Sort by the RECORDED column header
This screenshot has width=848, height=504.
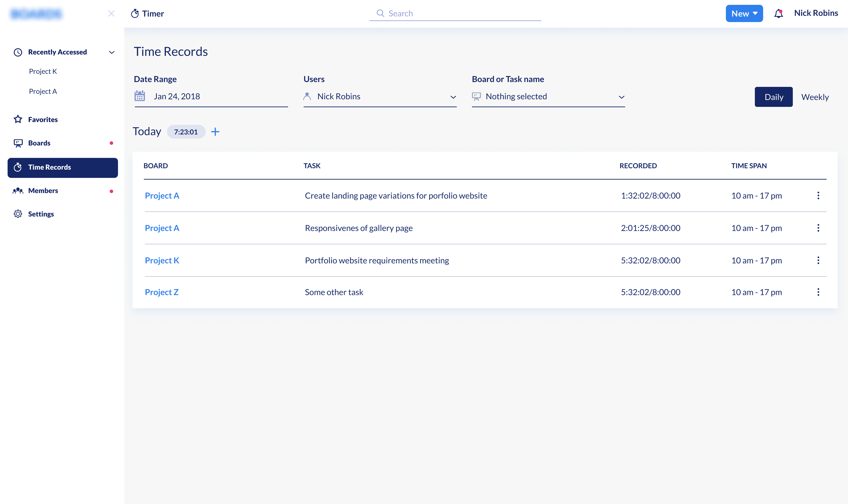(638, 166)
